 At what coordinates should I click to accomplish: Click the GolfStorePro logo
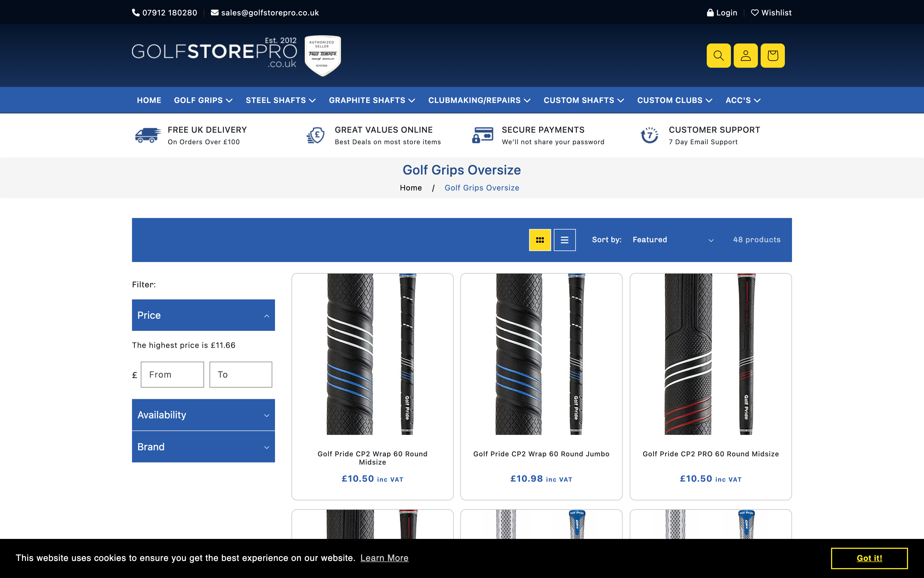[x=214, y=53]
